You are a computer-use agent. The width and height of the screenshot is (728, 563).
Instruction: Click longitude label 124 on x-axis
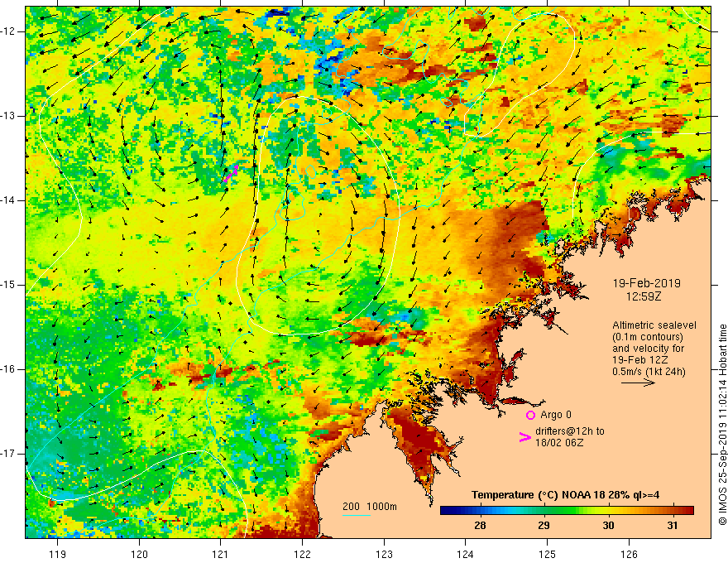click(465, 554)
